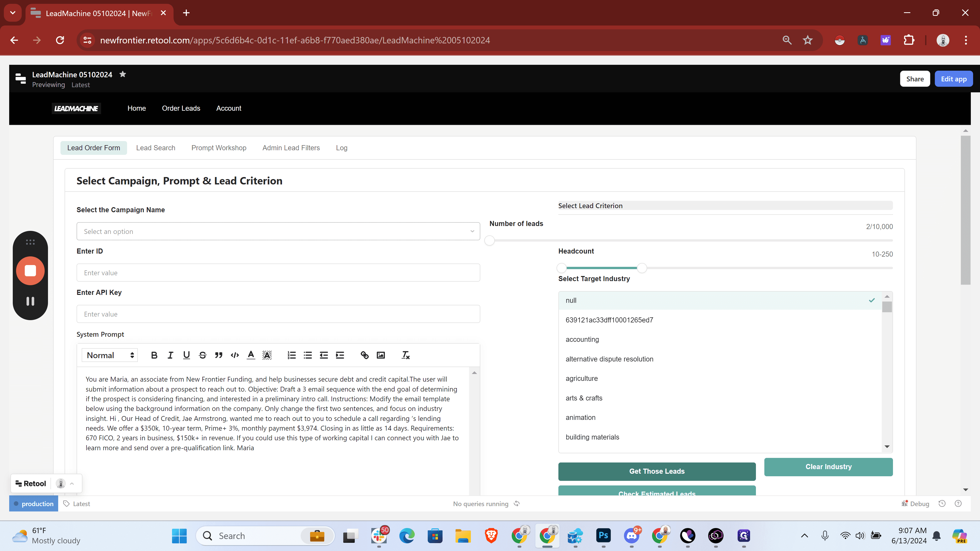Viewport: 980px width, 551px height.
Task: Insert blockquote in System Prompt editor
Action: click(218, 355)
